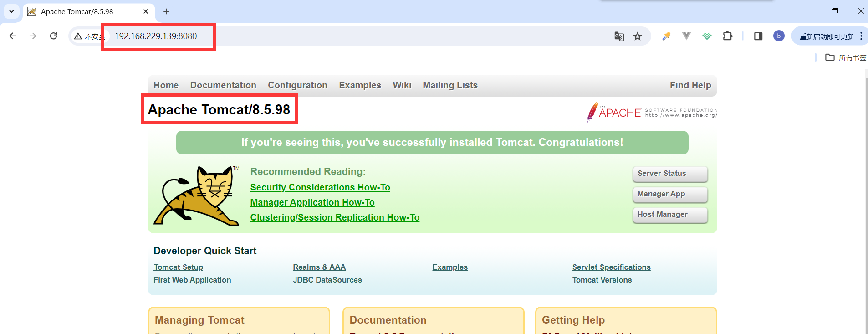Reload the Tomcat page

53,36
